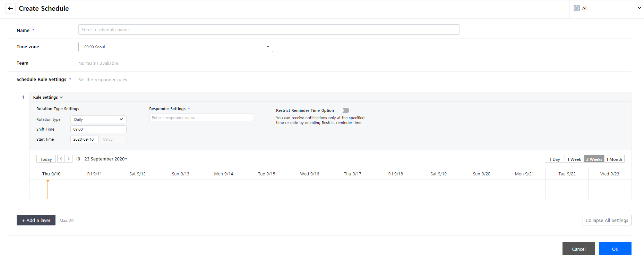Screen dimensions: 644x265
Task: Toggle Restrict Reminder Time Option switch
Action: pos(344,110)
